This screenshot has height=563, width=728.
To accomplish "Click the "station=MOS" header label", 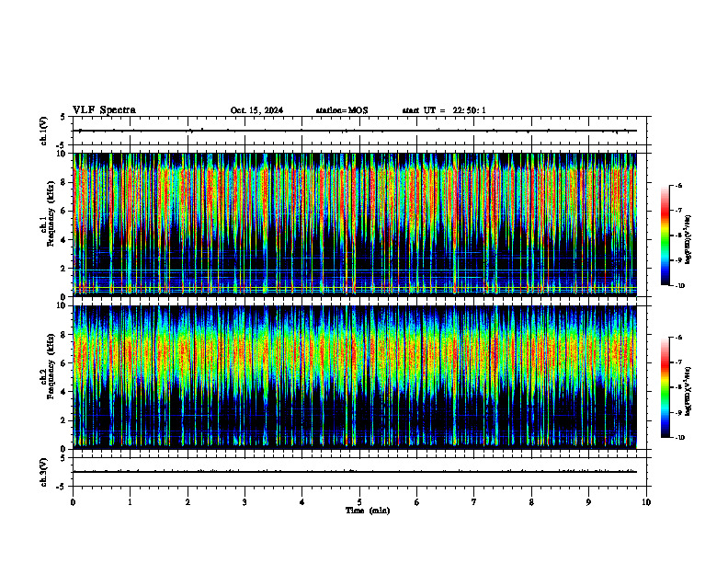I will click(342, 110).
